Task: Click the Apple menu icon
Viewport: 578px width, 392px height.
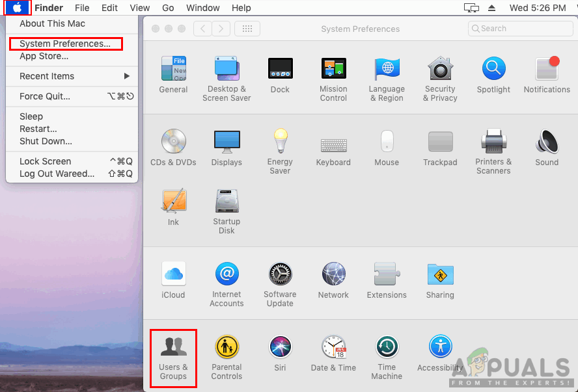Action: click(x=18, y=8)
